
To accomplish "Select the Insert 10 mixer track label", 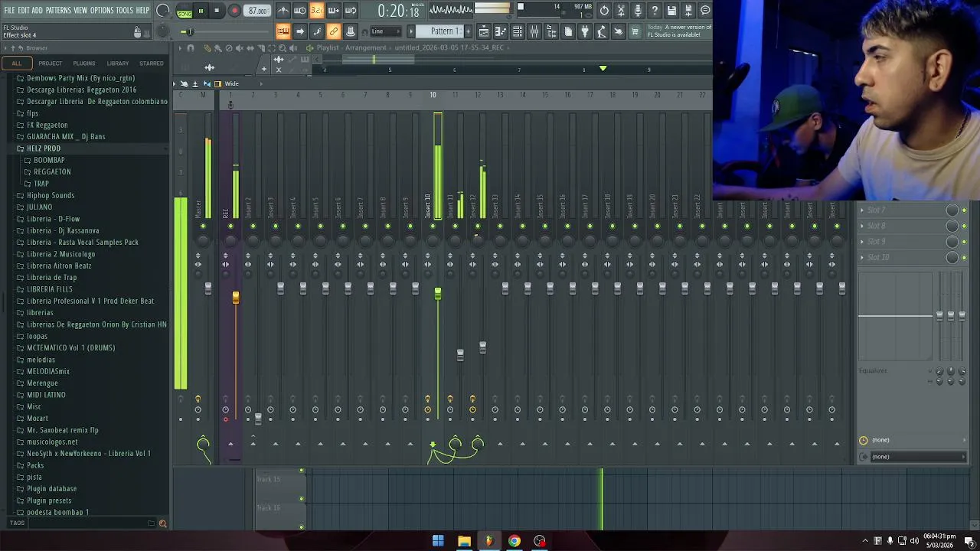I will point(428,207).
